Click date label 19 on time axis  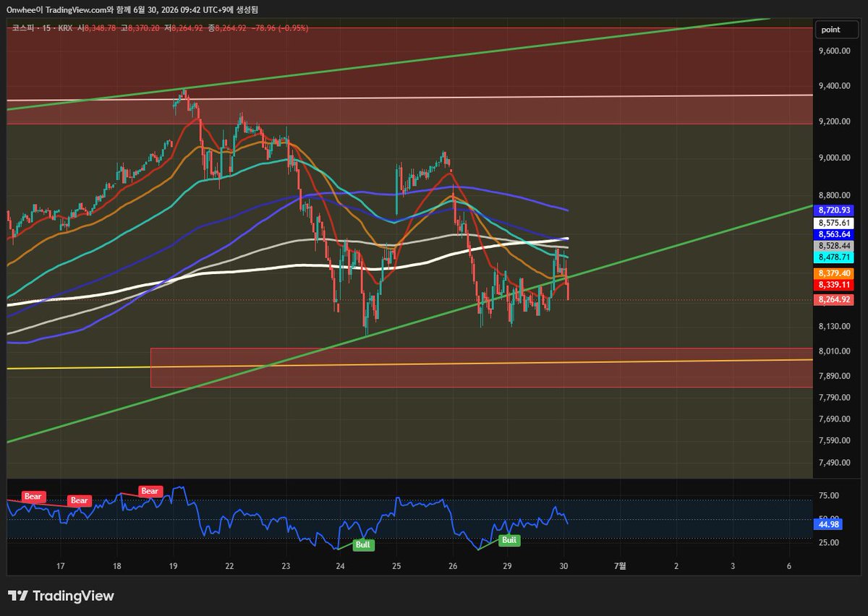click(x=173, y=565)
